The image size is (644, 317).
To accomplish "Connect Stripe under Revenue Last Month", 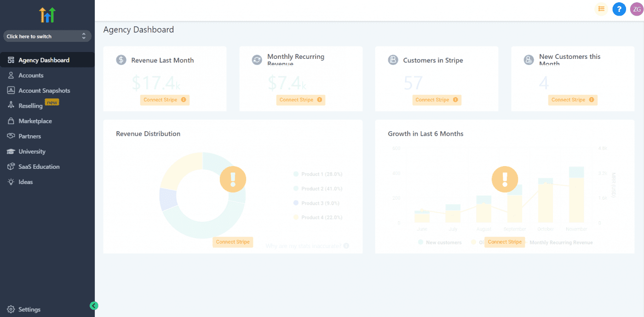I will 165,100.
